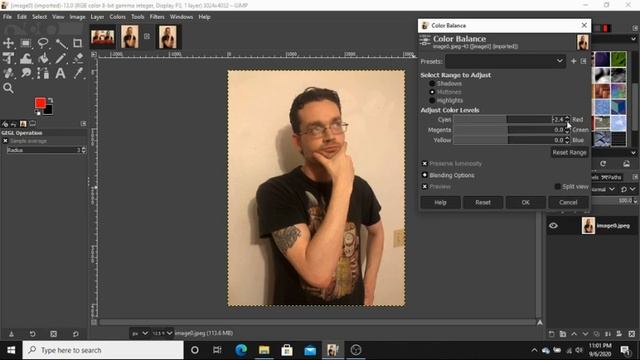Select the Eraser tool
640x360 pixels.
coord(78,58)
